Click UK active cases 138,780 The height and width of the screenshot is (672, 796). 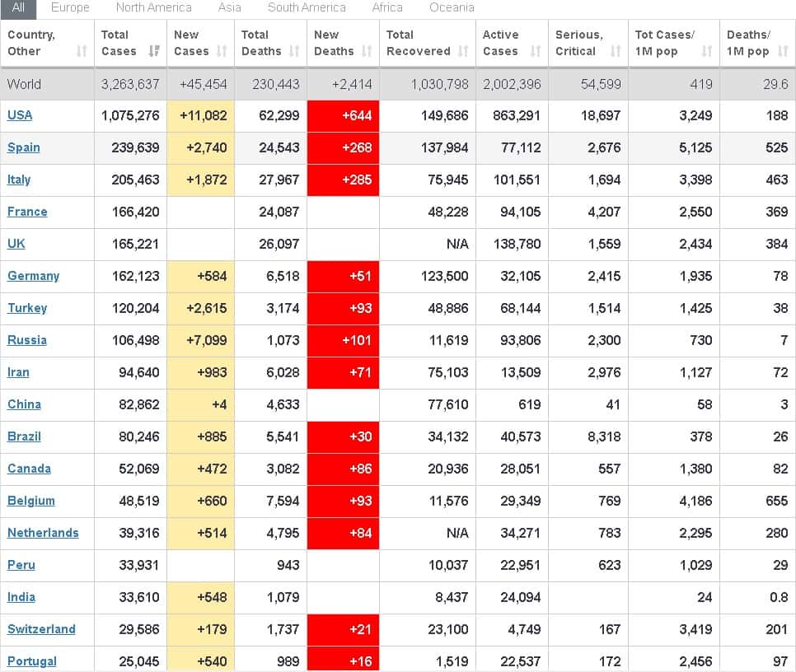click(x=517, y=244)
